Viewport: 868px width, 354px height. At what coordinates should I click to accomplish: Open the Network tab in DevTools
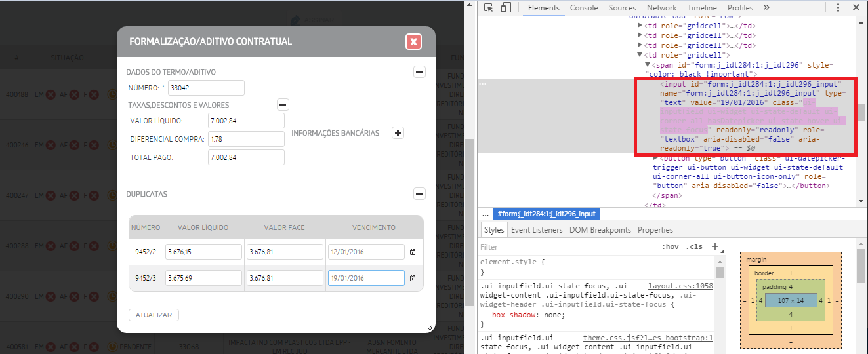tap(662, 8)
